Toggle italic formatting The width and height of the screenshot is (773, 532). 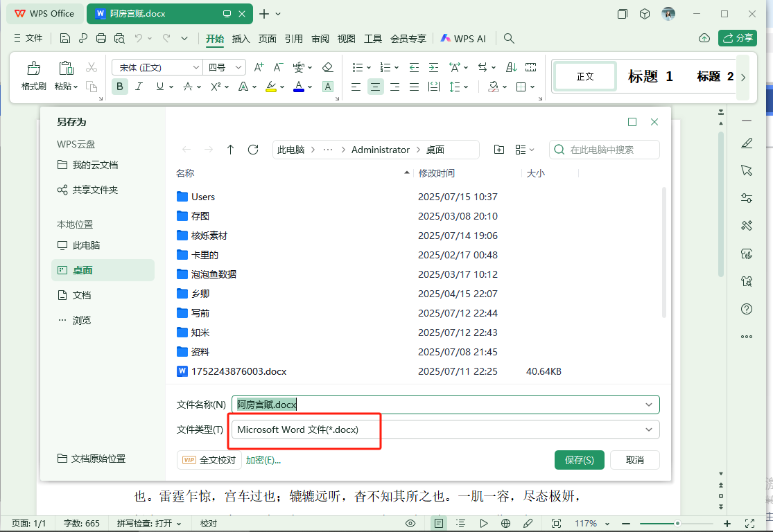click(x=139, y=87)
